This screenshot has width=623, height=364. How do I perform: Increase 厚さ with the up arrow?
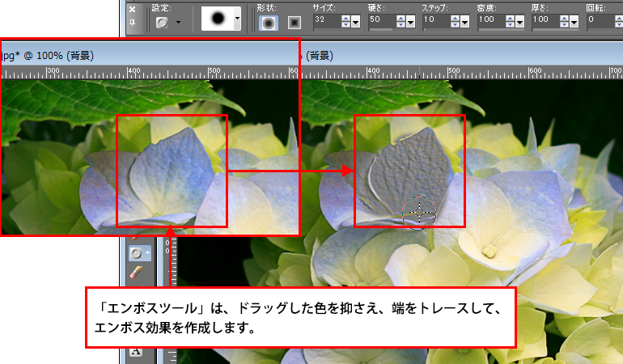click(x=564, y=18)
